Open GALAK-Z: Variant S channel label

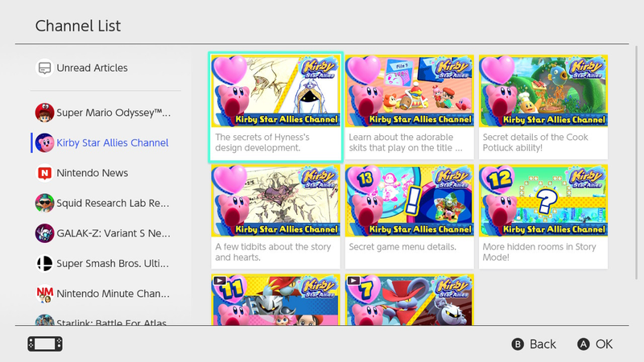114,233
